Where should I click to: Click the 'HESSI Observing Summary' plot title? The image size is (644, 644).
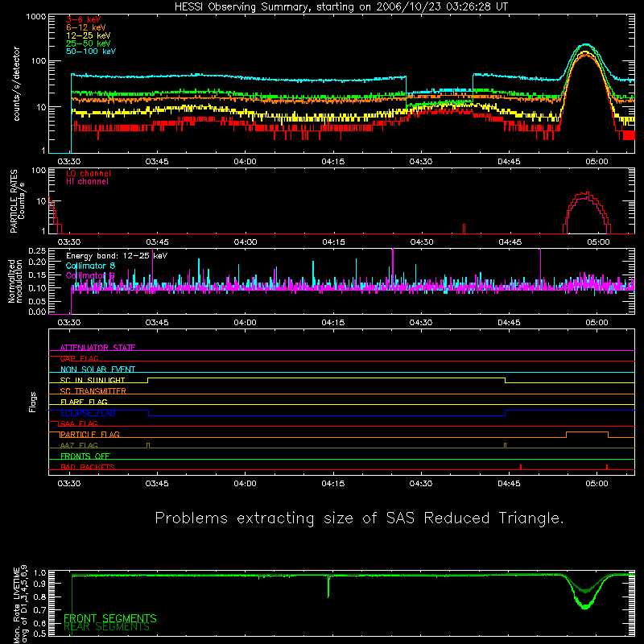(x=341, y=7)
